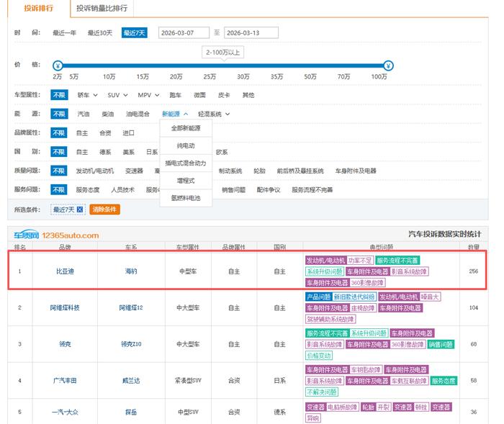This screenshot has height=424, width=504.
Task: Open the 阿维塔12 car series link
Action: coord(131,307)
